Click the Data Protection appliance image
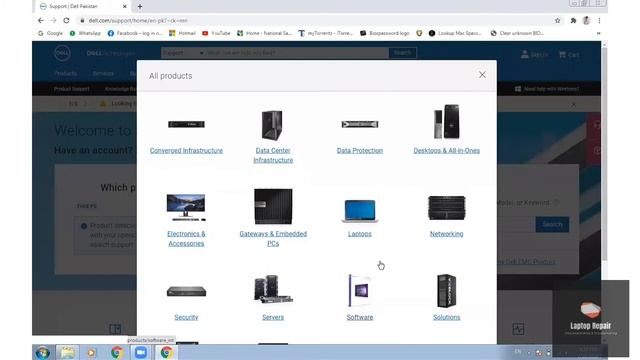 pos(360,124)
